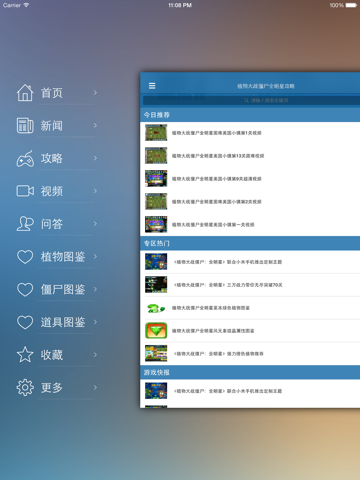Open the gear icon next to 更多
Viewport: 360px width, 480px height.
25,387
